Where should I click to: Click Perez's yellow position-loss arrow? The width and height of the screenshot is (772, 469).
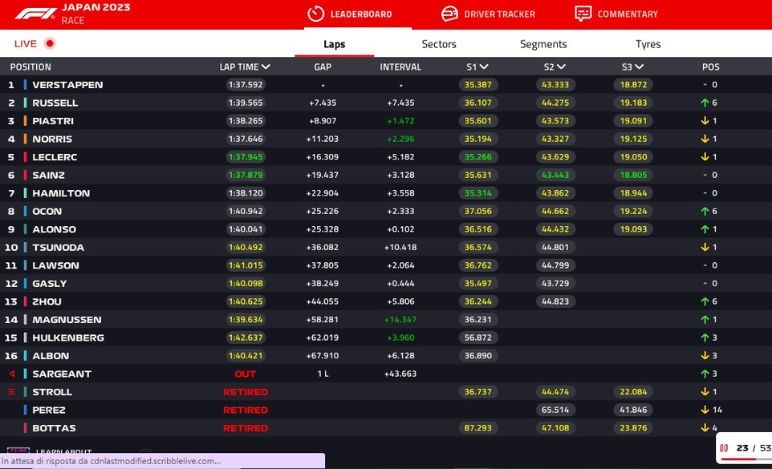[703, 410]
